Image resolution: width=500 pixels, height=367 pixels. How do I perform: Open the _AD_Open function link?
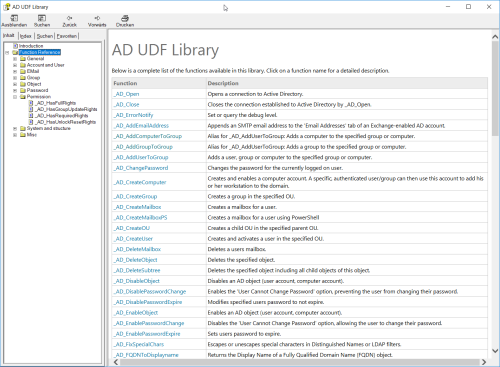click(126, 94)
